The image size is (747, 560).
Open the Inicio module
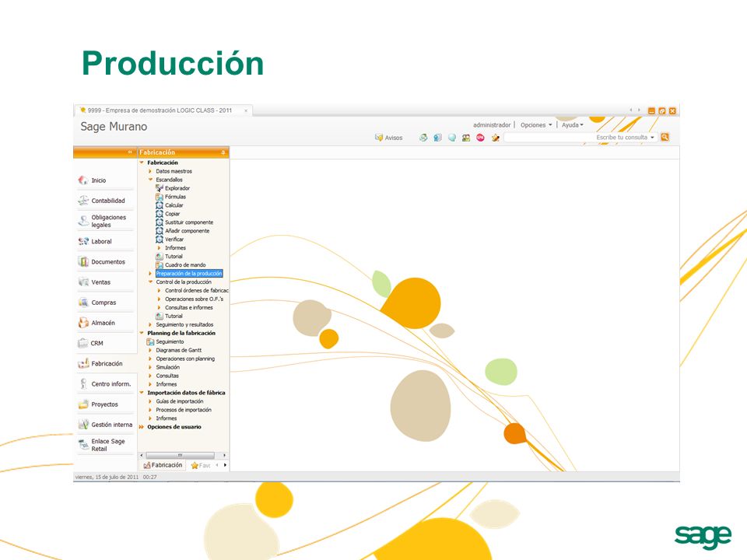point(105,180)
